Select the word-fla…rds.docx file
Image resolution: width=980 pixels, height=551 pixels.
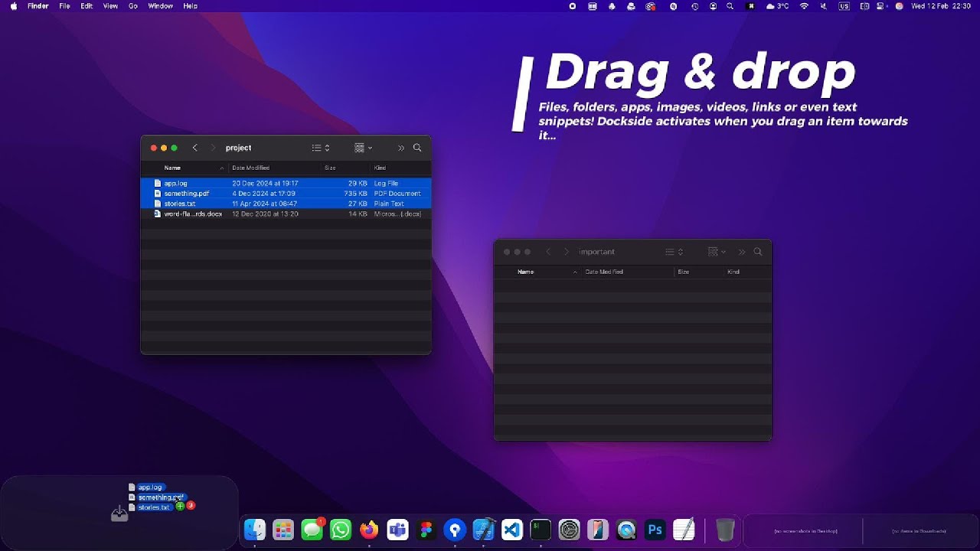[286, 214]
